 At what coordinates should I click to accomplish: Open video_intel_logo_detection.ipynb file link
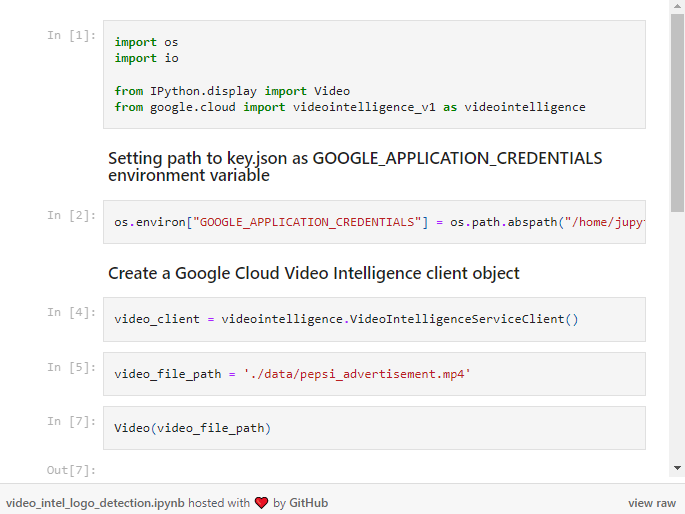click(x=95, y=503)
